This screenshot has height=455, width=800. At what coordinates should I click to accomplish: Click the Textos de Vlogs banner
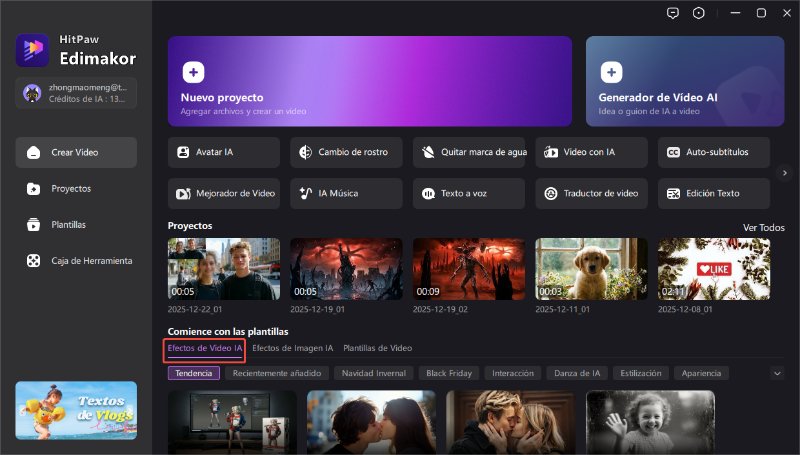76,411
